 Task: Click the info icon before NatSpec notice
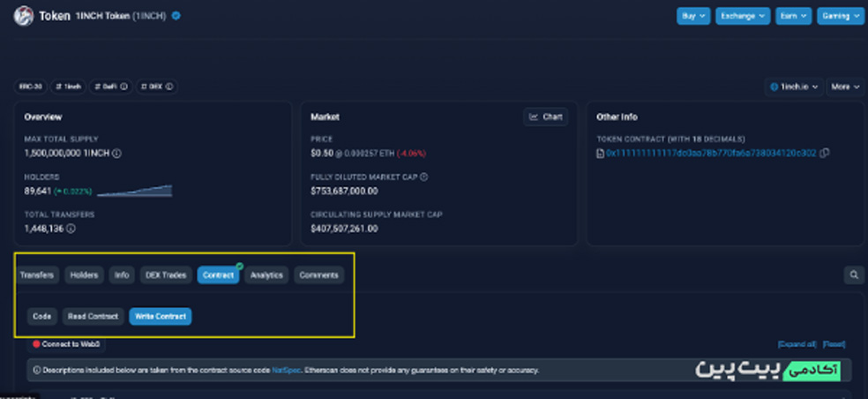(x=37, y=370)
